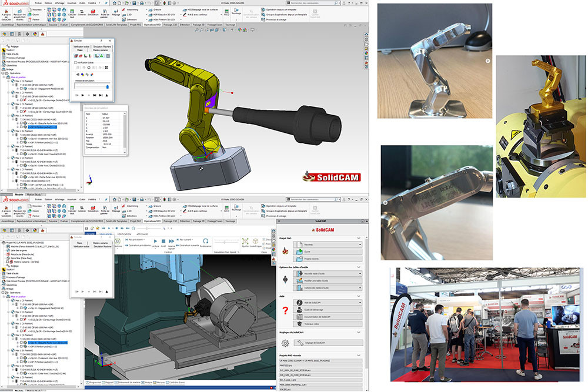The height and width of the screenshot is (392, 588).
Task: Switch to the Fraisage 3D ribbon tab
Action: 198,25
